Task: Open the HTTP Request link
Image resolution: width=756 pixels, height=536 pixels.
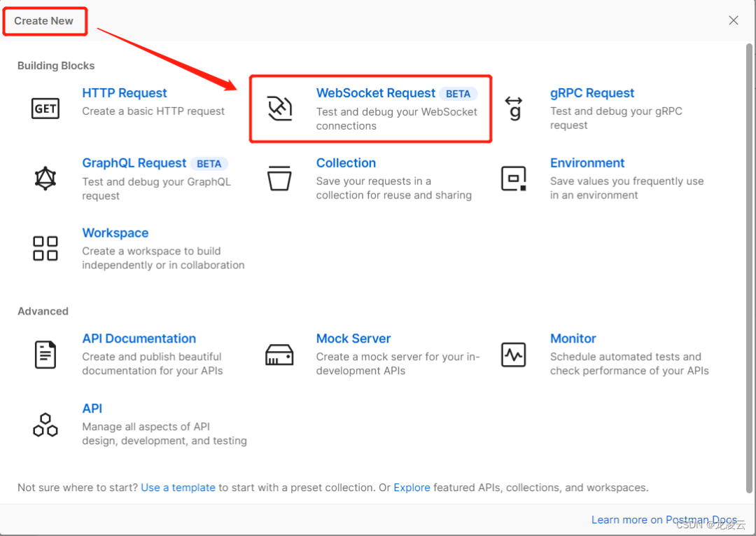Action: point(125,92)
